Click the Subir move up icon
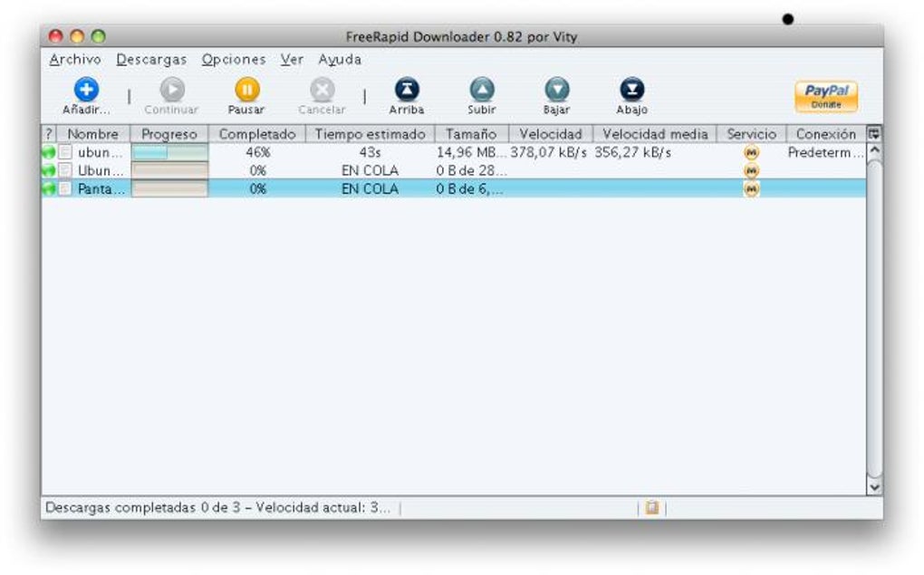 [x=482, y=90]
